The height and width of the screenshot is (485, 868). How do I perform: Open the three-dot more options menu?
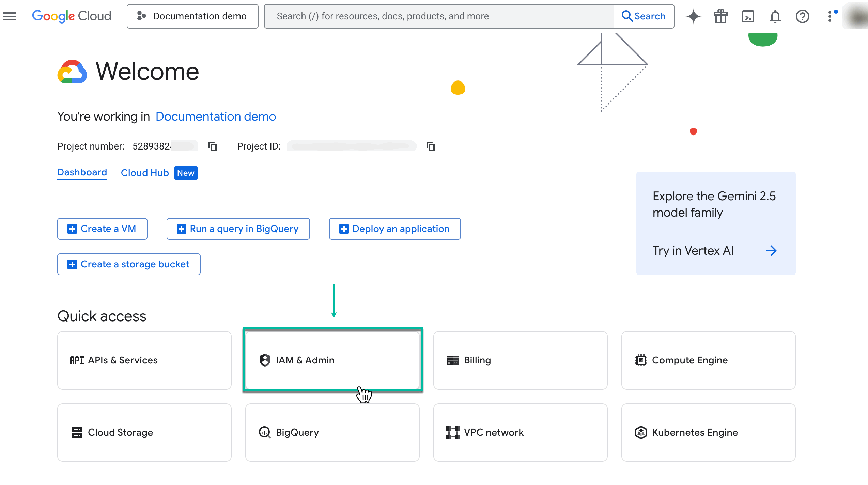(830, 16)
